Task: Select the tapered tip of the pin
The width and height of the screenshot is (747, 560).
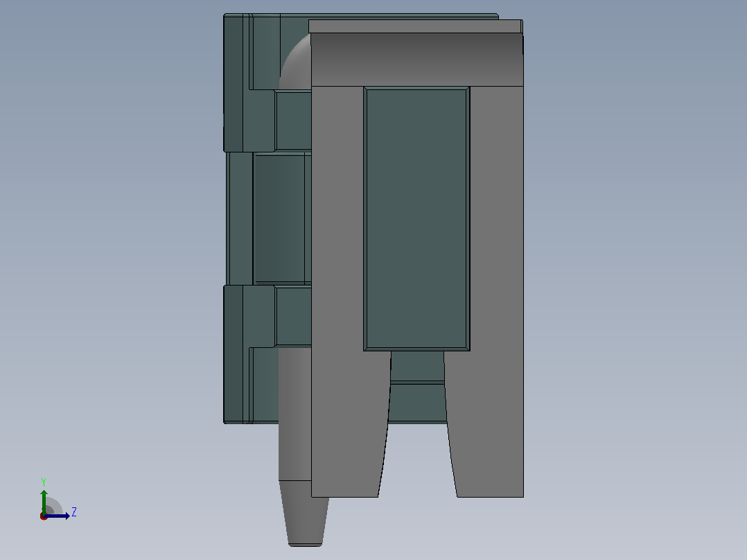Action: [305, 514]
